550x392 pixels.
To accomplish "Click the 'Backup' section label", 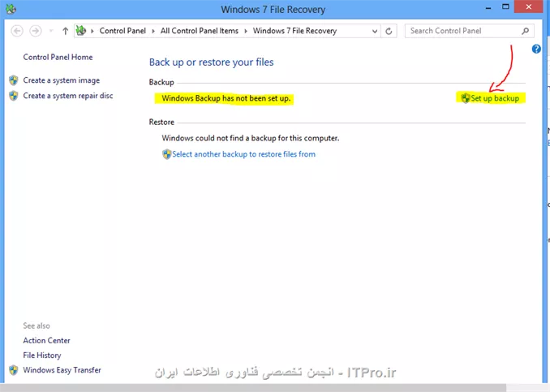I will [x=161, y=82].
